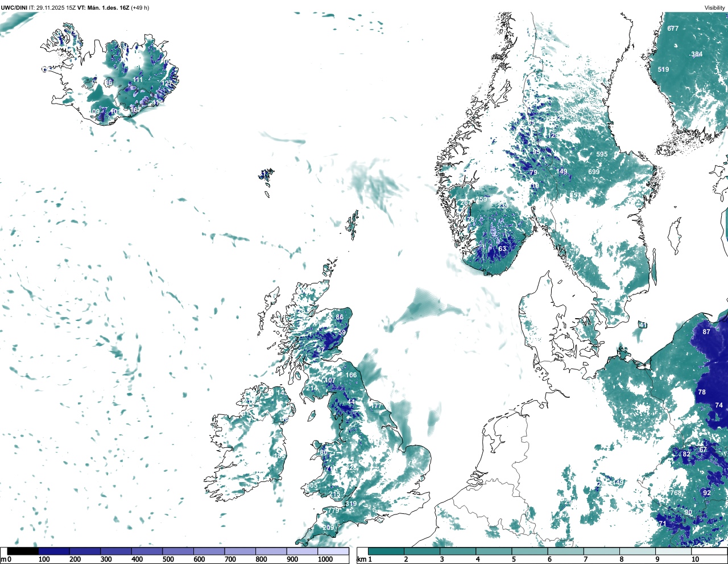Click the '214' value near southwest Scotland
Screen dimensions: 728x564
point(312,388)
